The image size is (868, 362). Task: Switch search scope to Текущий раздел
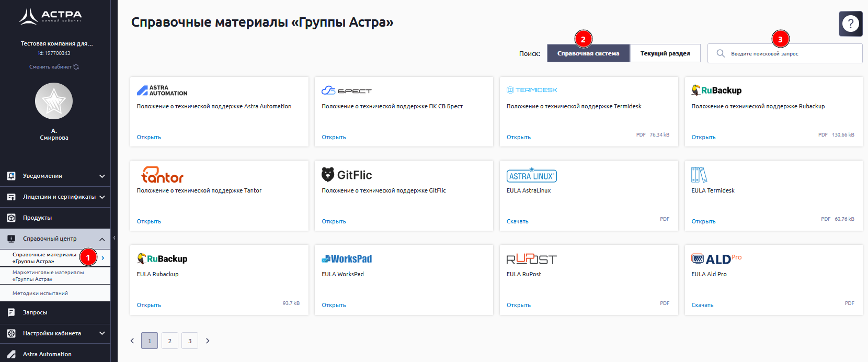pyautogui.click(x=665, y=53)
